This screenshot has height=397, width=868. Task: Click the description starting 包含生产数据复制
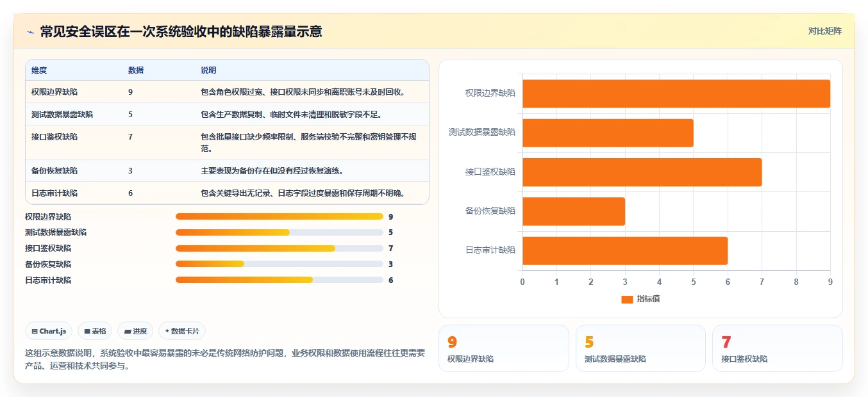pos(292,115)
